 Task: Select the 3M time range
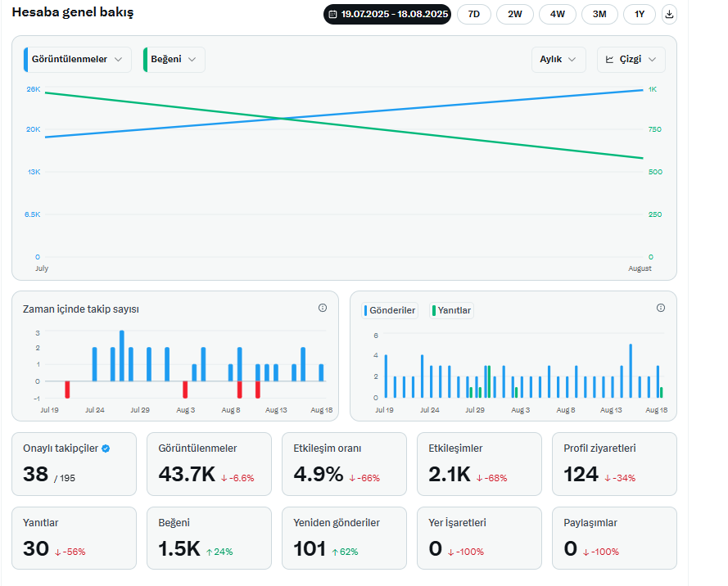click(x=599, y=15)
